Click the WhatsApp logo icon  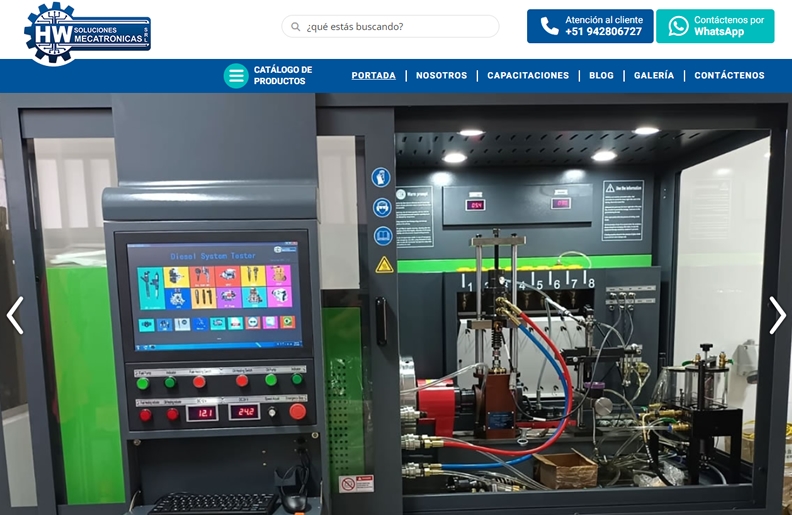point(678,26)
